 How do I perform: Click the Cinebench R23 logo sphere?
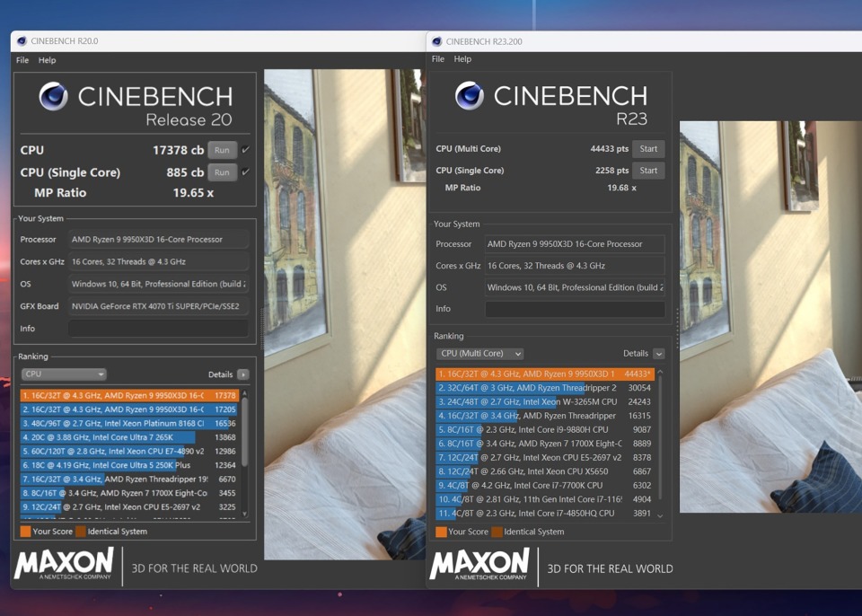point(470,96)
